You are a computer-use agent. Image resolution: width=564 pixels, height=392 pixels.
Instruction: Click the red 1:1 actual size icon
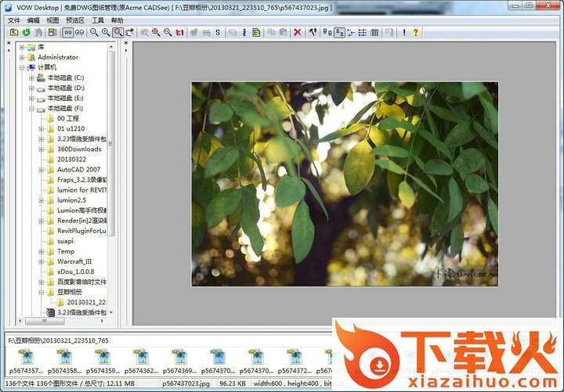click(x=179, y=32)
